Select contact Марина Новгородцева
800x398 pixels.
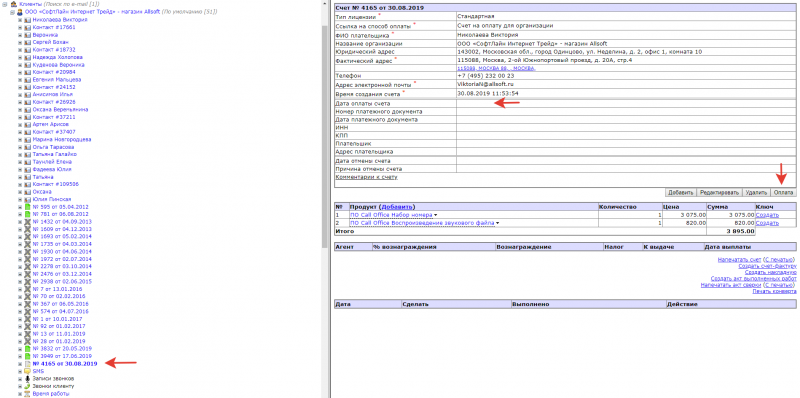[x=62, y=139]
